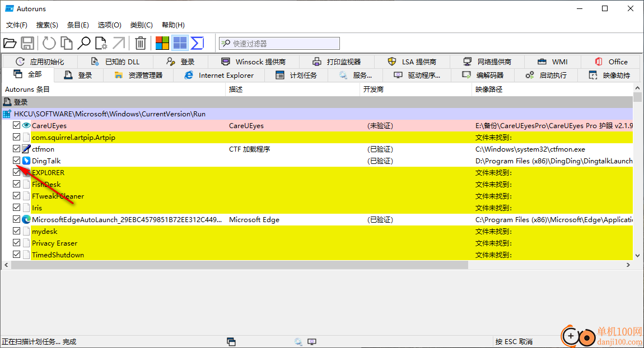Click the Microsoft Edge entry icon

tap(26, 219)
